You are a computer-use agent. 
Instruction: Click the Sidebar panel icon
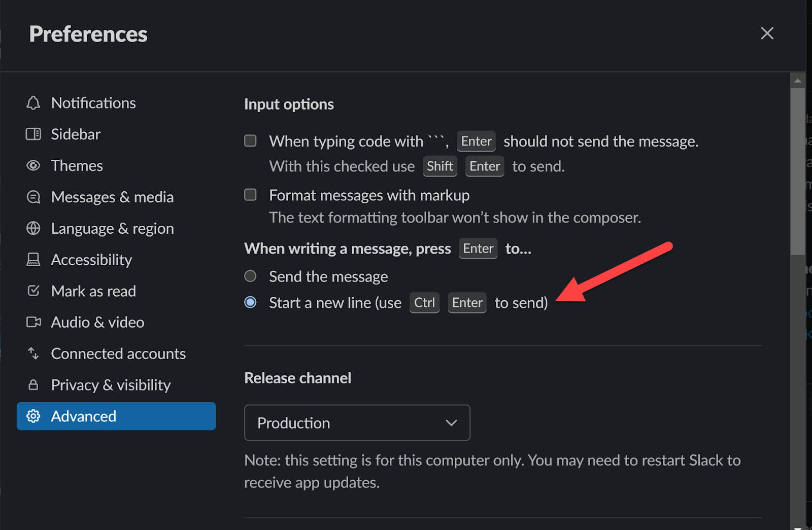point(33,134)
